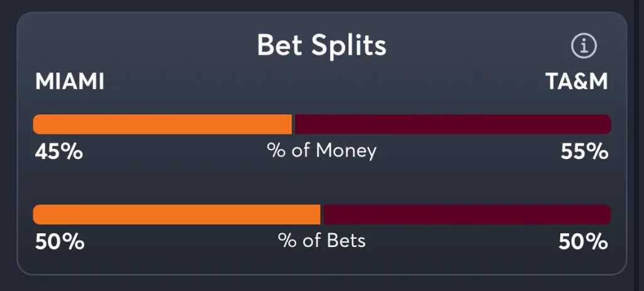Viewport: 644px width, 291px height.
Task: Click the "% of Money" label
Action: pyautogui.click(x=321, y=151)
